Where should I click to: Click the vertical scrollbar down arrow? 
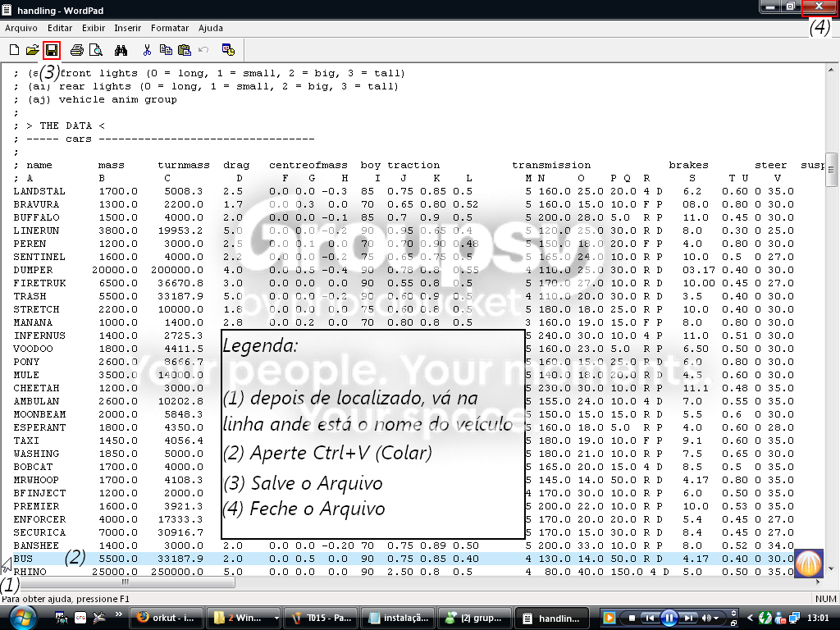pos(831,568)
